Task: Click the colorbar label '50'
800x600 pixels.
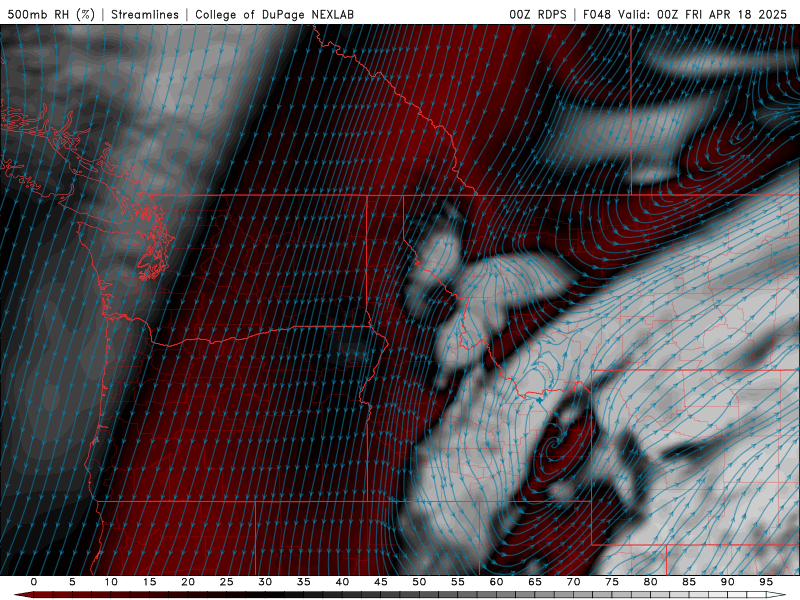Action: pos(419,582)
